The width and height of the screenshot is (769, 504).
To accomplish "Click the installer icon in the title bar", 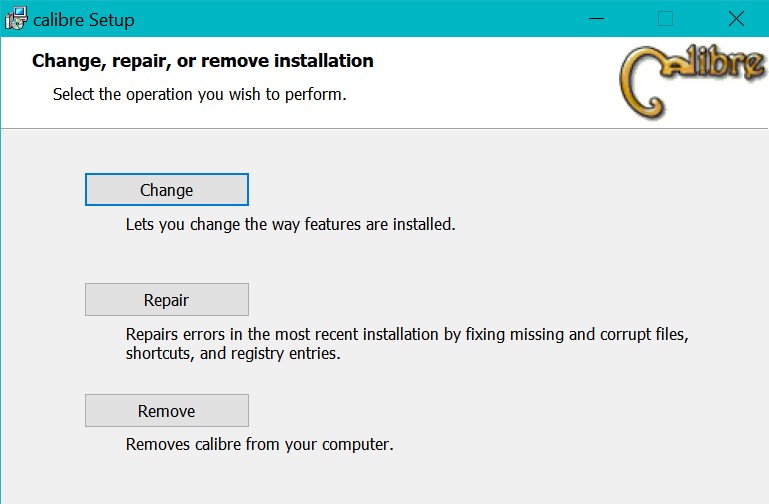I will (16, 19).
